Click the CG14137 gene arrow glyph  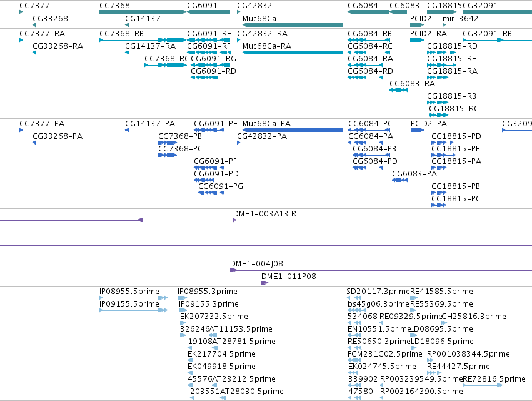tap(127, 25)
